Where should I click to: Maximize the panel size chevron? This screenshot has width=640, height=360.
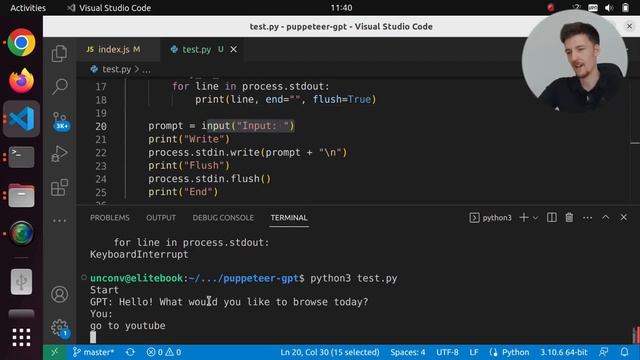[x=606, y=218]
